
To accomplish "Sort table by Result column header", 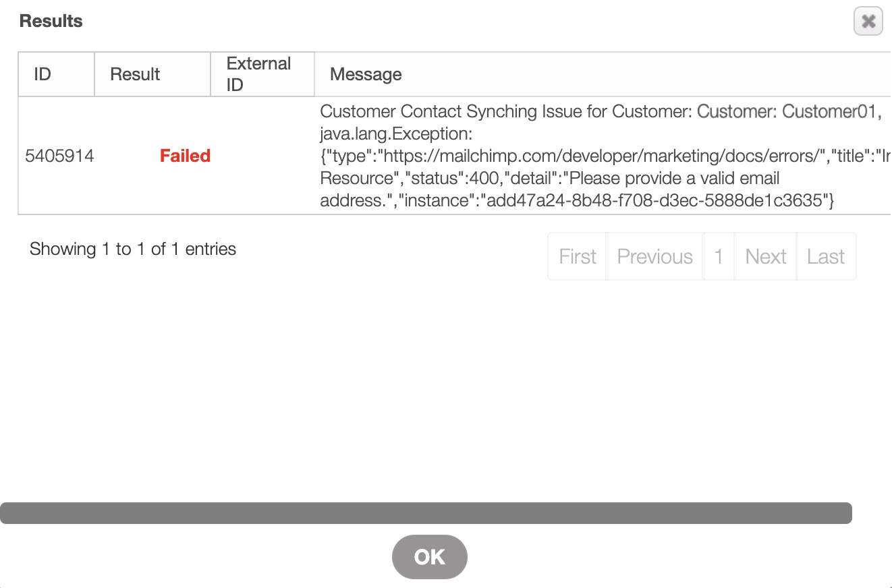I will (x=135, y=74).
